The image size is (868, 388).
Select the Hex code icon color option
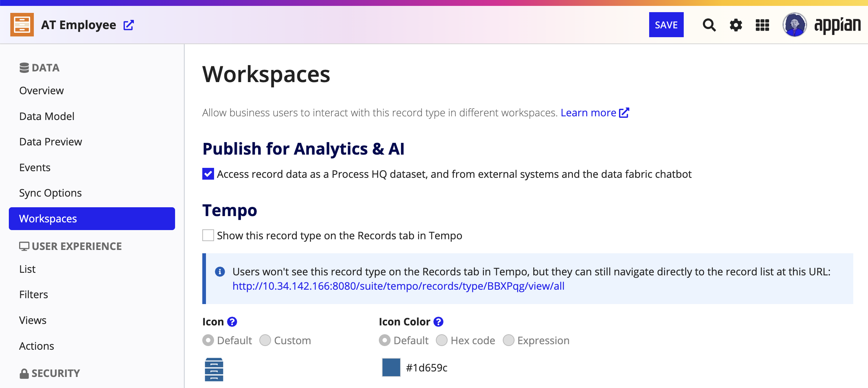(x=442, y=341)
